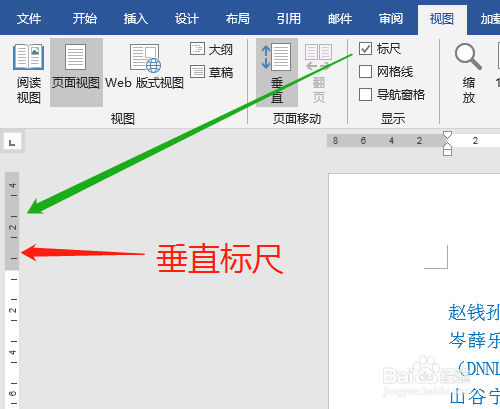This screenshot has width=500, height=409.
Task: Switch to the Design (设计) tab
Action: click(x=187, y=19)
